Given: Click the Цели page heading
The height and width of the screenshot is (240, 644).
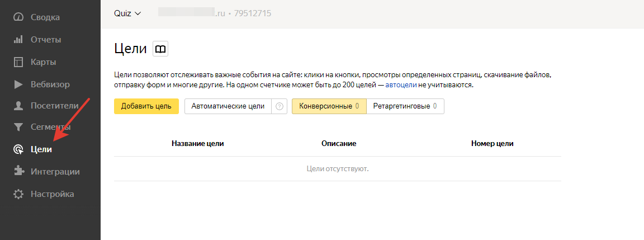Looking at the screenshot, I should 130,49.
